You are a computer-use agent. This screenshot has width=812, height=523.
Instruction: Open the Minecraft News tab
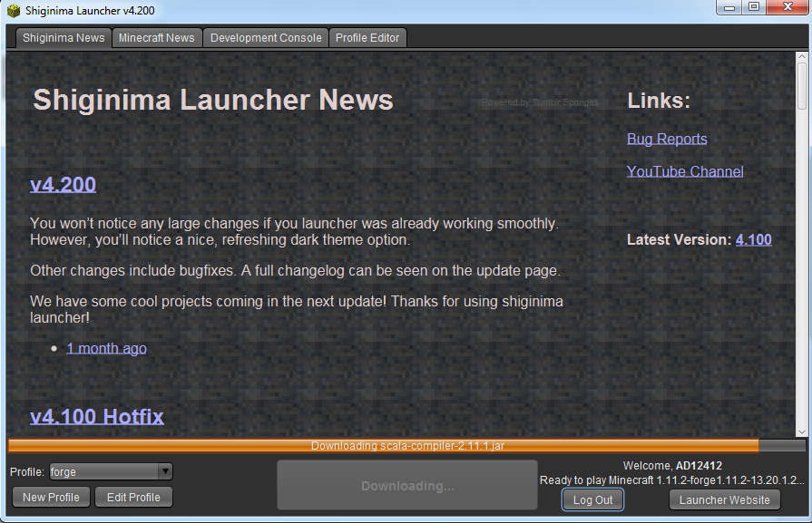[156, 38]
